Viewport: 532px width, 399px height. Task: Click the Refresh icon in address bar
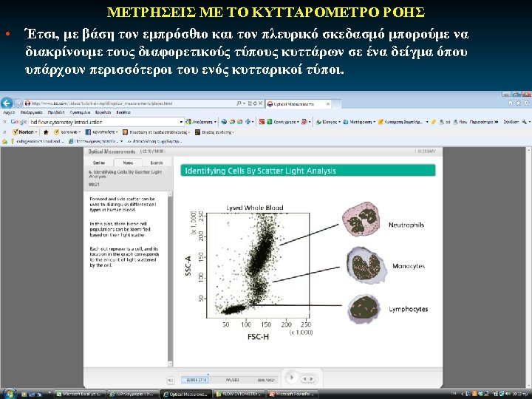(255, 103)
